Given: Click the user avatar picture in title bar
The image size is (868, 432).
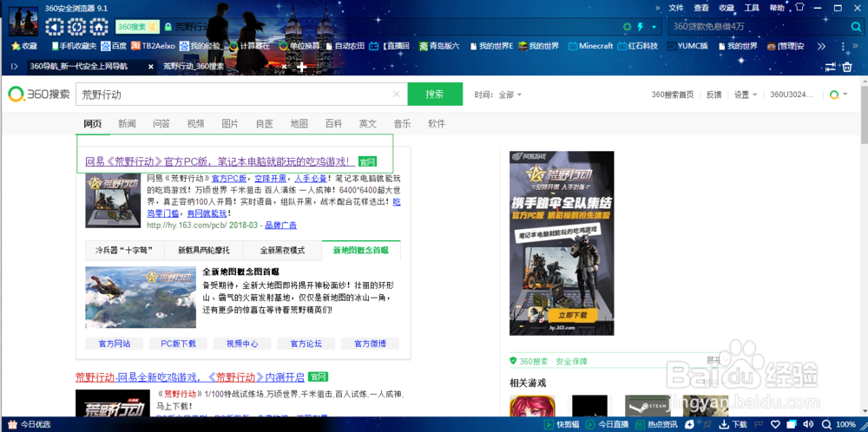Looking at the screenshot, I should coord(23,21).
